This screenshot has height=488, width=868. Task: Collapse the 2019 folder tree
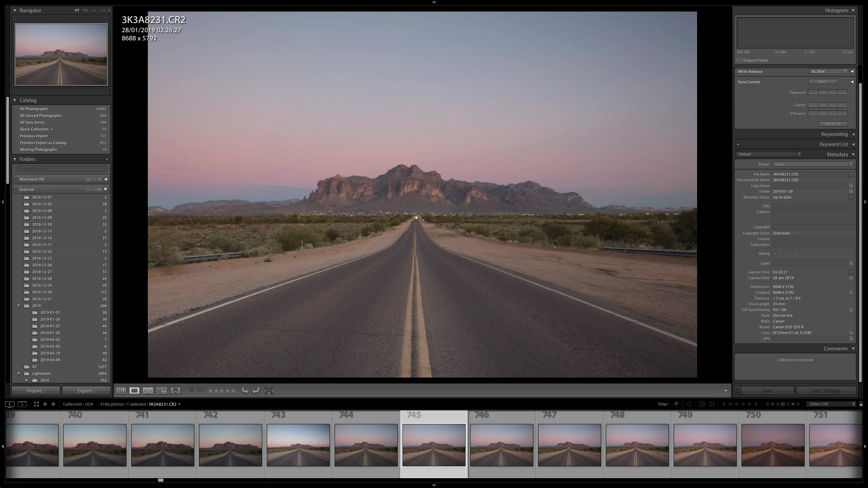[19, 306]
